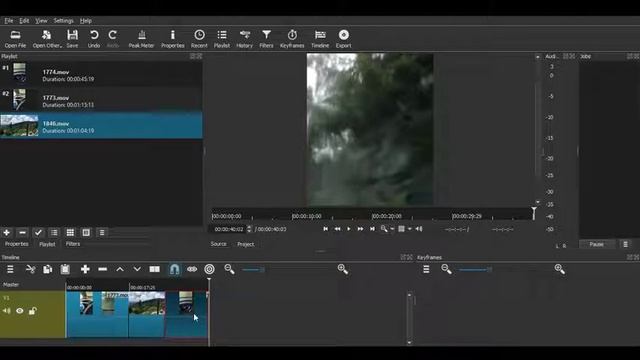Skip to the end of the player
Viewport: 640px width, 360px height.
pos(372,229)
